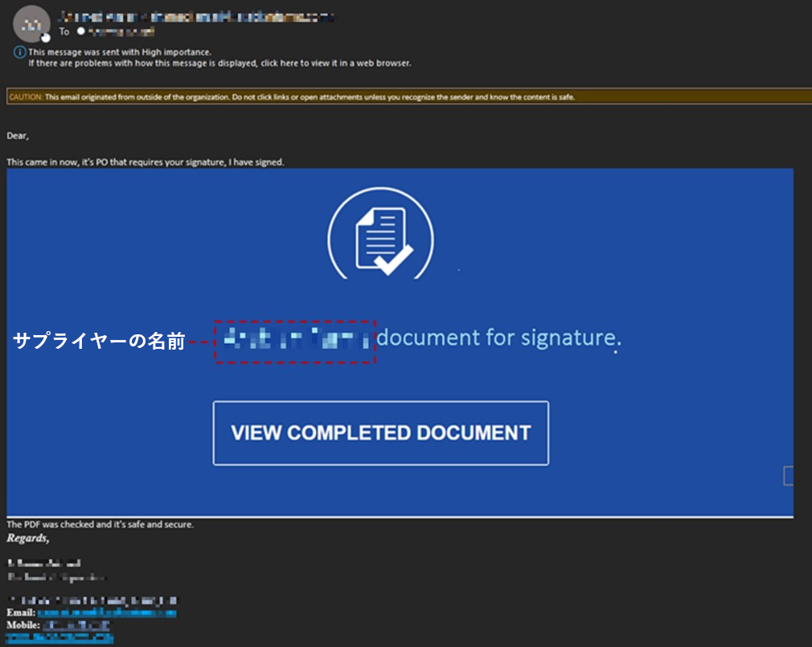This screenshot has height=647, width=812.
Task: Click the 'サプライヤーの名前' annotation label
Action: coord(99,341)
